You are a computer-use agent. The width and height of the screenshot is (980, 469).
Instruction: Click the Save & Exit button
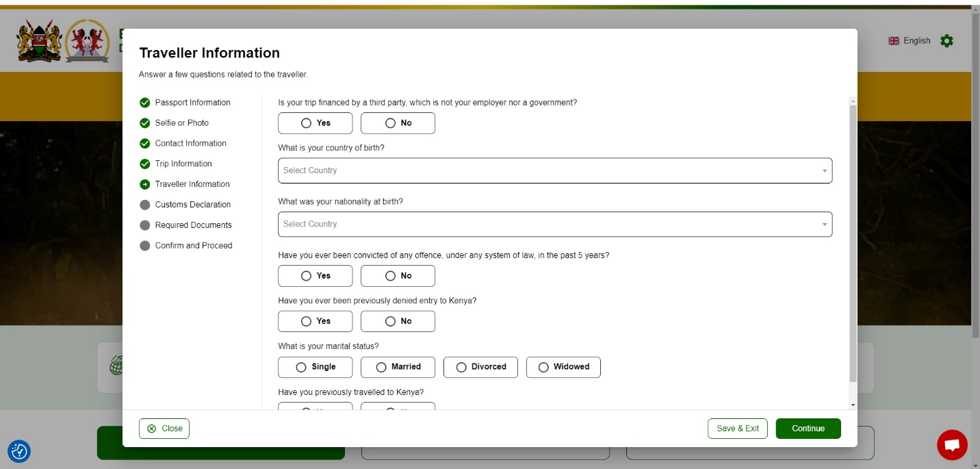[737, 429]
